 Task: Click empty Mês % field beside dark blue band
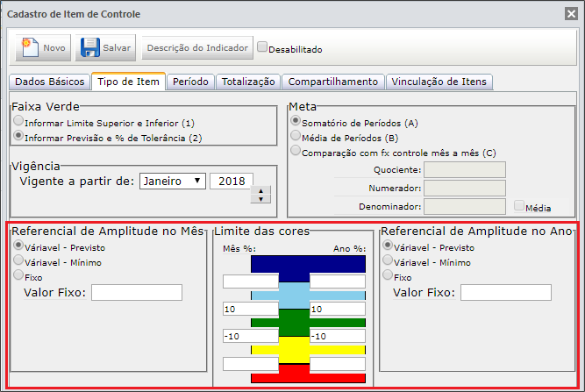tap(251, 282)
